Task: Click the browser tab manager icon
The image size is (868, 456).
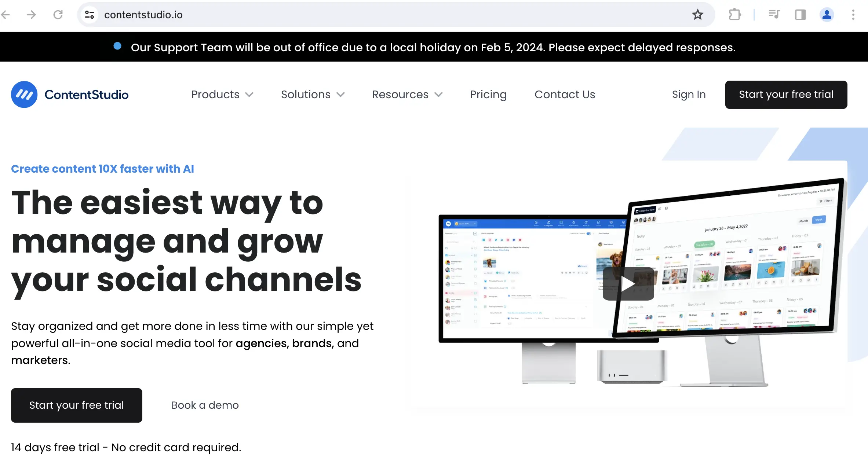Action: point(800,15)
